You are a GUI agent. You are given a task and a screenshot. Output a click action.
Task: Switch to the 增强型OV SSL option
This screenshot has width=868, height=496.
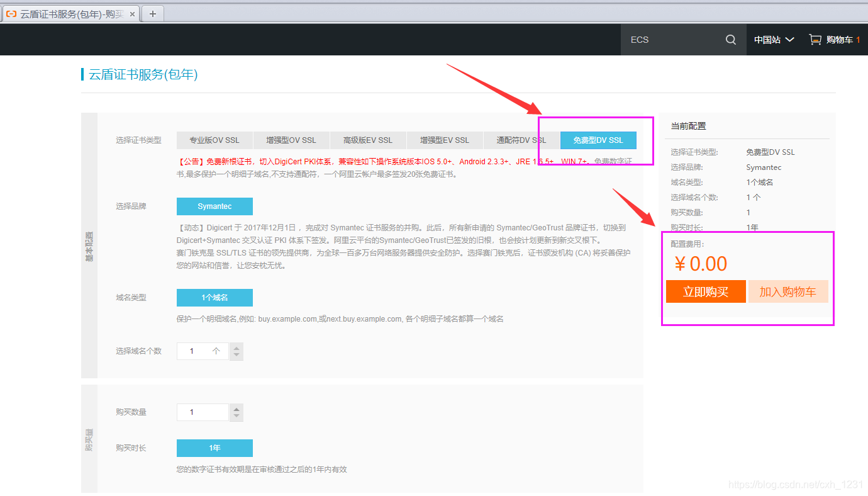pyautogui.click(x=291, y=140)
